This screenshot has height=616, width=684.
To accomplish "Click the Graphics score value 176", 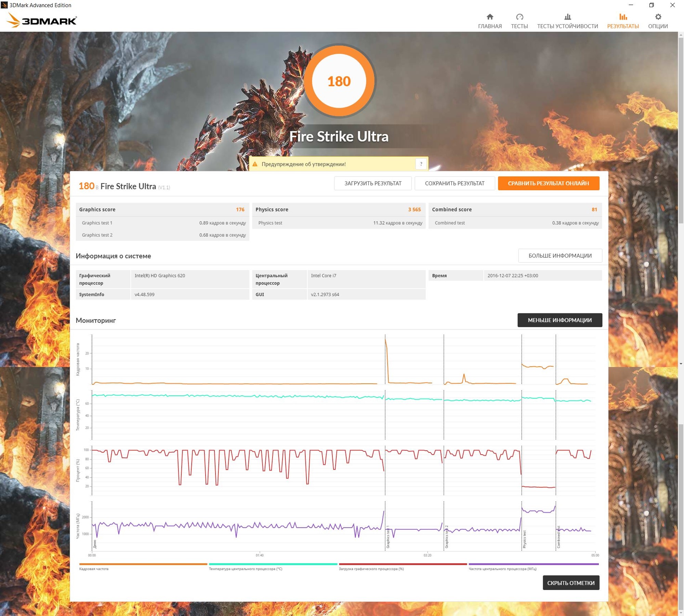I will coord(240,210).
